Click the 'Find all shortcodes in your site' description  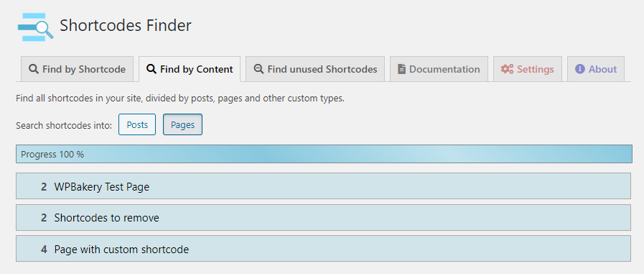tap(180, 99)
